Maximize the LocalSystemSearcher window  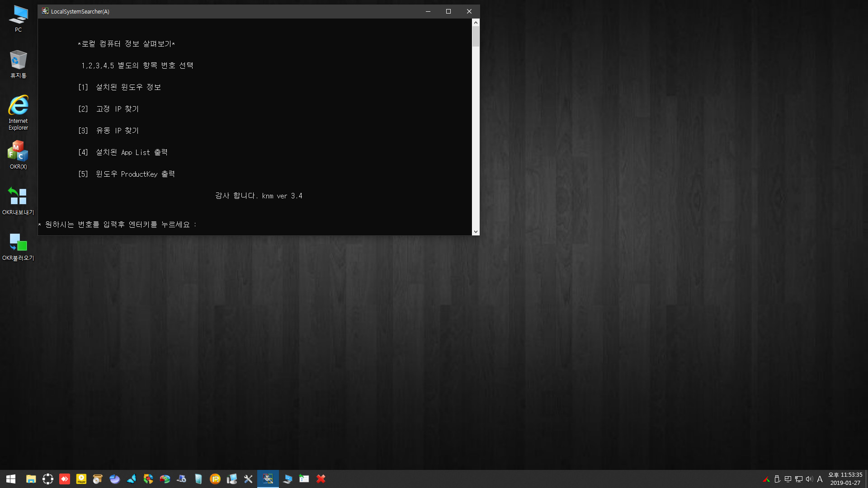pos(448,11)
